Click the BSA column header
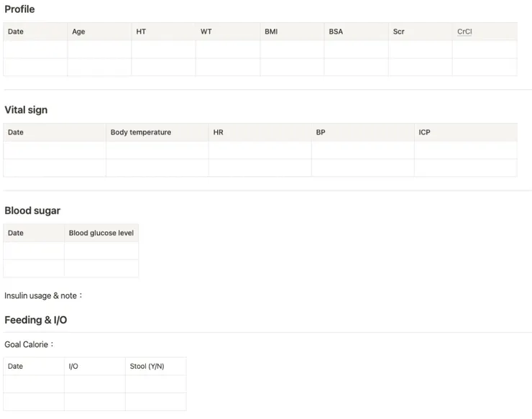Screen dimensions: 532x419 click(x=336, y=32)
